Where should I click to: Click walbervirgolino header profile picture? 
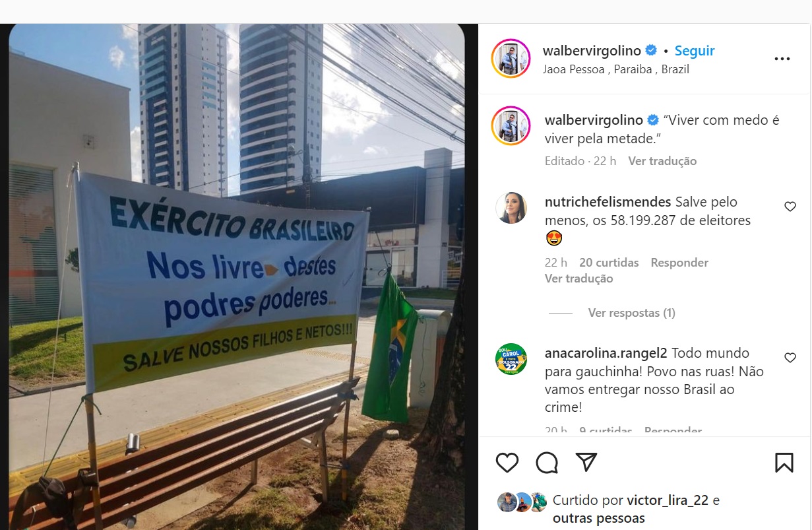click(511, 59)
